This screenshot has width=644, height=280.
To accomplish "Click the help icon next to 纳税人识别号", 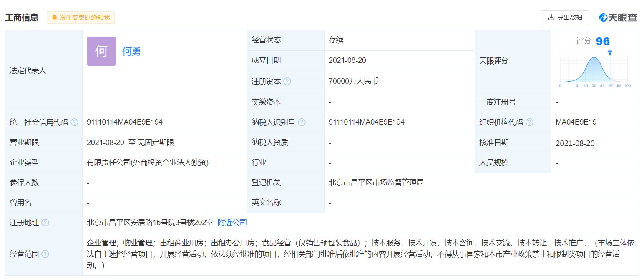I will click(x=302, y=122).
